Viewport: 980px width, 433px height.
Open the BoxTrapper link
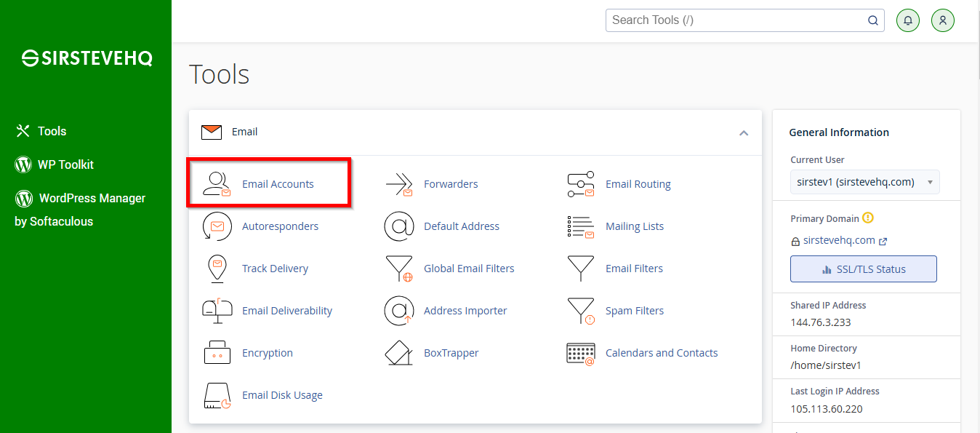pos(451,353)
